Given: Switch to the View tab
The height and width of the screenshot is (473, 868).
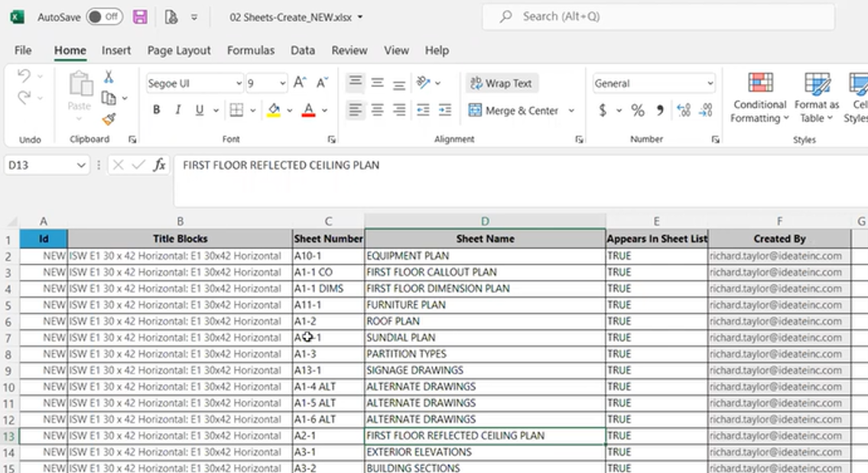Looking at the screenshot, I should [396, 50].
